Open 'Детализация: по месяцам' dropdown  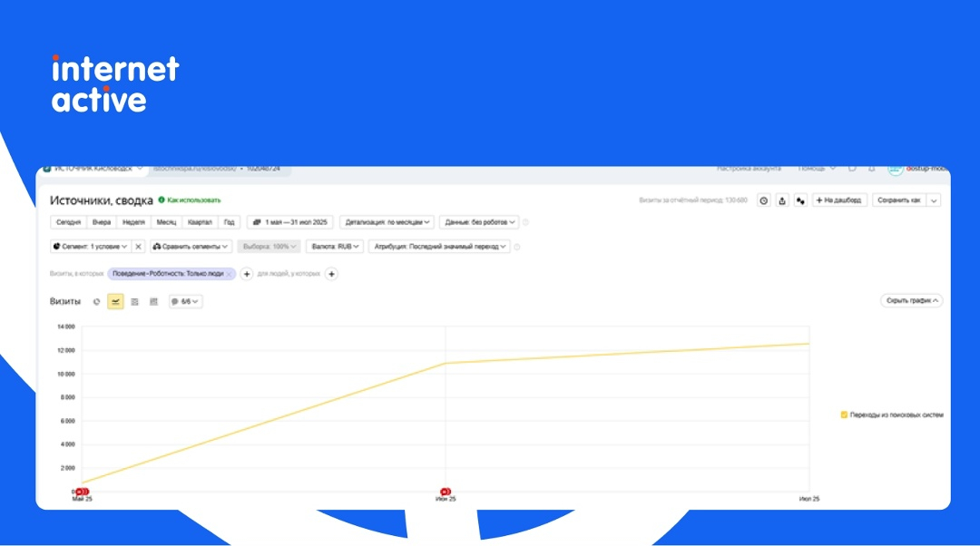coord(387,222)
